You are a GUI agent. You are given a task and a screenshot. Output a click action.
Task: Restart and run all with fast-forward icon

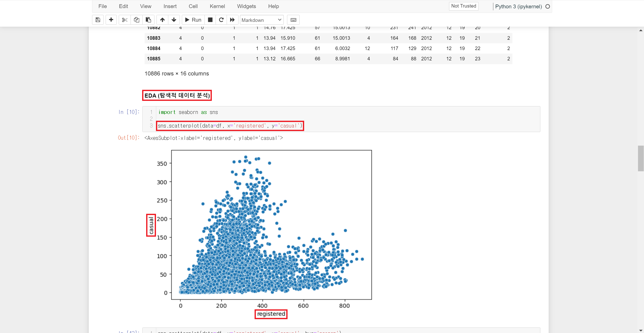coord(232,20)
